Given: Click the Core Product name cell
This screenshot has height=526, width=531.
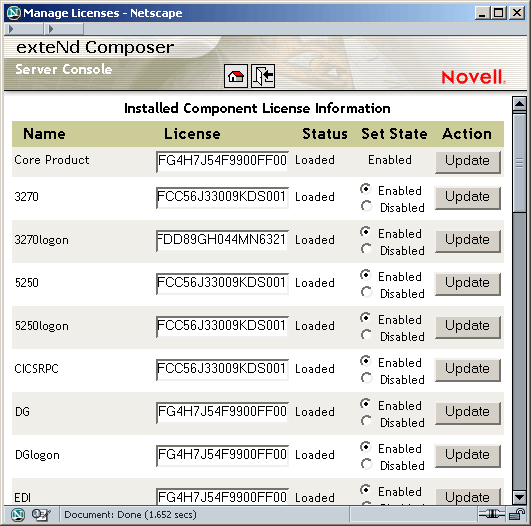Looking at the screenshot, I should 52,160.
